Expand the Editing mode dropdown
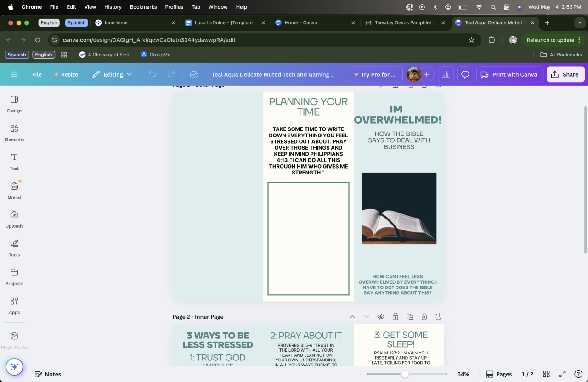Viewport: 588px width, 382px height. (112, 74)
